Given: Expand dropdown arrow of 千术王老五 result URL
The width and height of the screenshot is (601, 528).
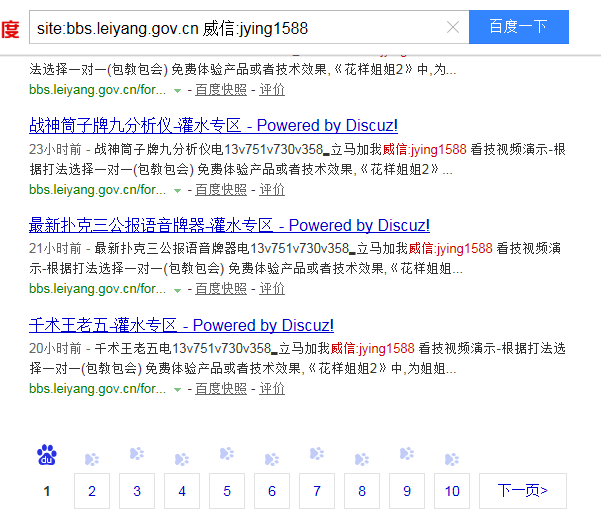Looking at the screenshot, I should (177, 390).
